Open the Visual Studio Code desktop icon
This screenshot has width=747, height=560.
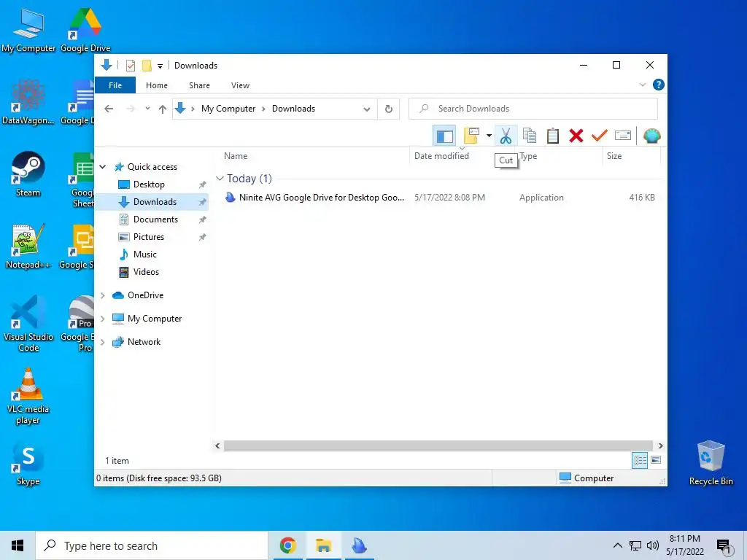[x=28, y=323]
